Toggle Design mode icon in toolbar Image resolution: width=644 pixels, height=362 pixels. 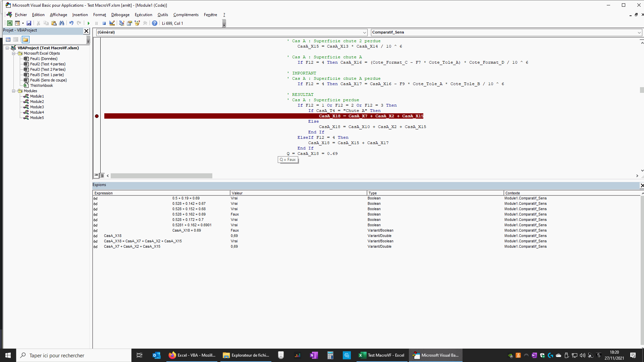(x=112, y=23)
